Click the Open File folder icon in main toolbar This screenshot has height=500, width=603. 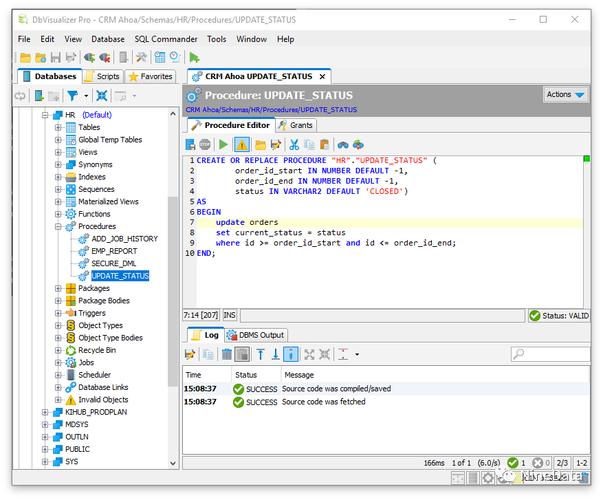pyautogui.click(x=25, y=58)
